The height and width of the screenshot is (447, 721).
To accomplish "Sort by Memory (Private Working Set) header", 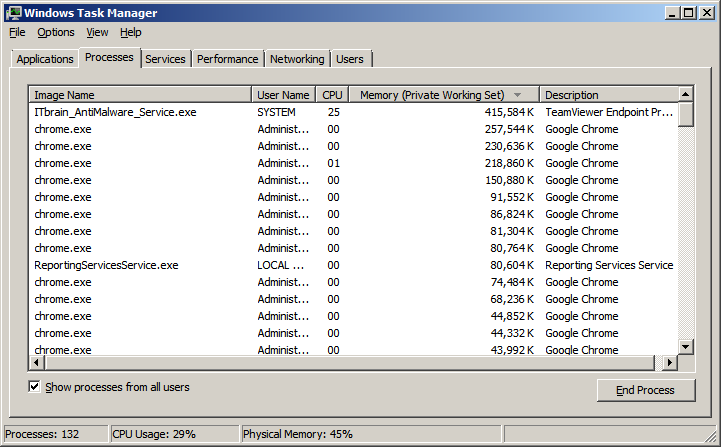I will coord(444,95).
